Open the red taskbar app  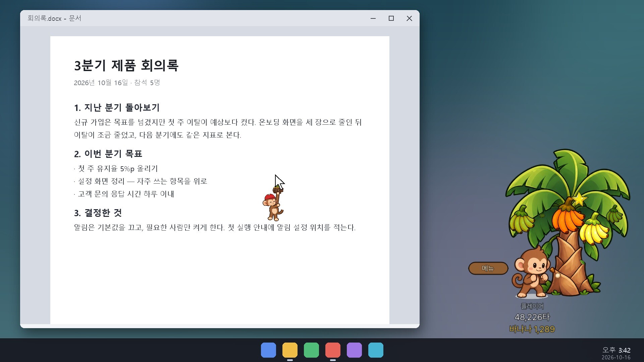(x=333, y=350)
